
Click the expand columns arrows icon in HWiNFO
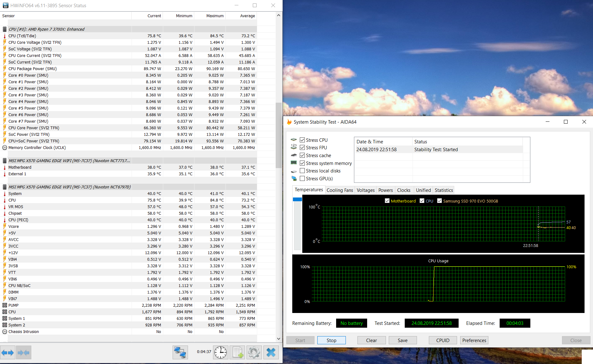[x=8, y=353]
